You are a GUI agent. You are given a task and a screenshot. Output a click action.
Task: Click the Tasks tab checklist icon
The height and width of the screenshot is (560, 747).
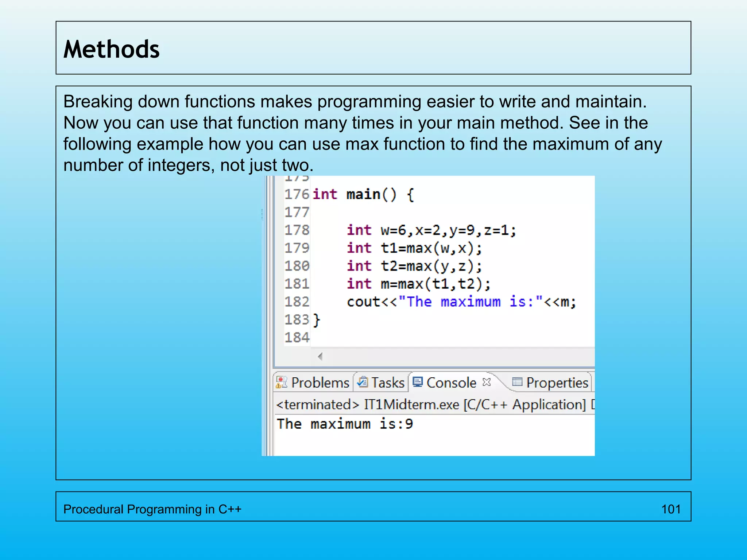tap(363, 382)
